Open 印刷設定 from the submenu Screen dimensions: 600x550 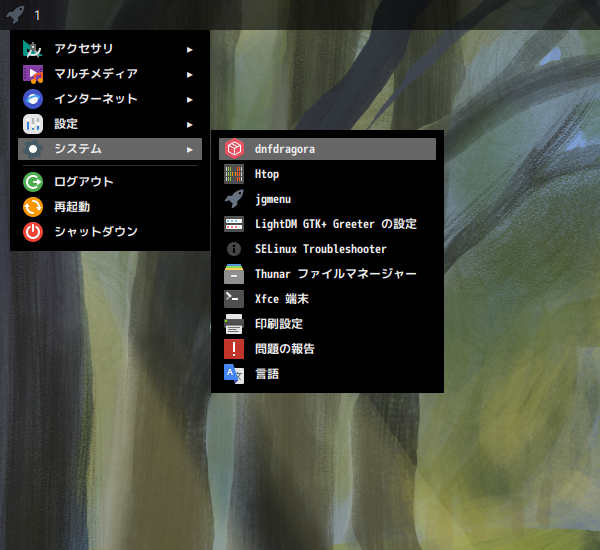tap(327, 324)
